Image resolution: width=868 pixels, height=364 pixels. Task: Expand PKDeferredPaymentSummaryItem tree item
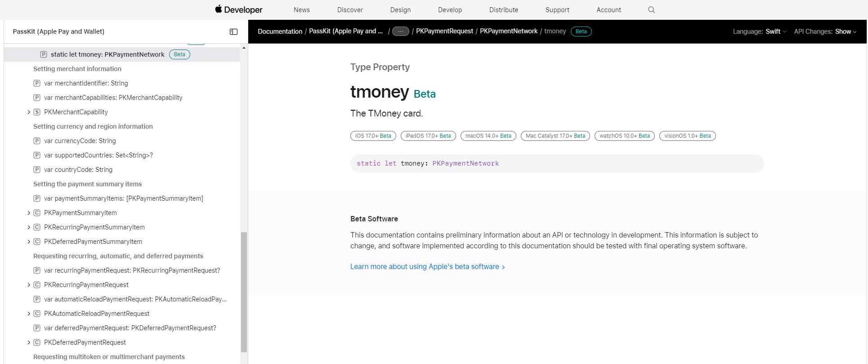[x=29, y=242]
